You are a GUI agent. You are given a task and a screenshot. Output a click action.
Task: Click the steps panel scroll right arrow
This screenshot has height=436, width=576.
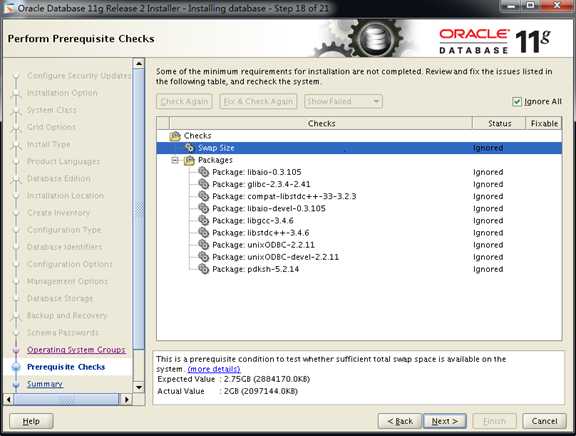[126, 399]
